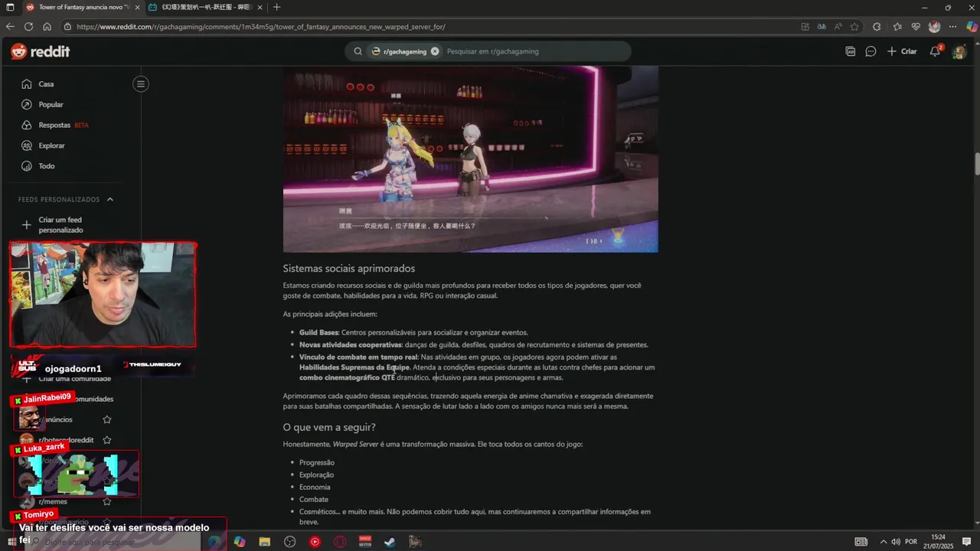The image size is (980, 551).
Task: Open volume control in system tray
Action: (x=895, y=542)
